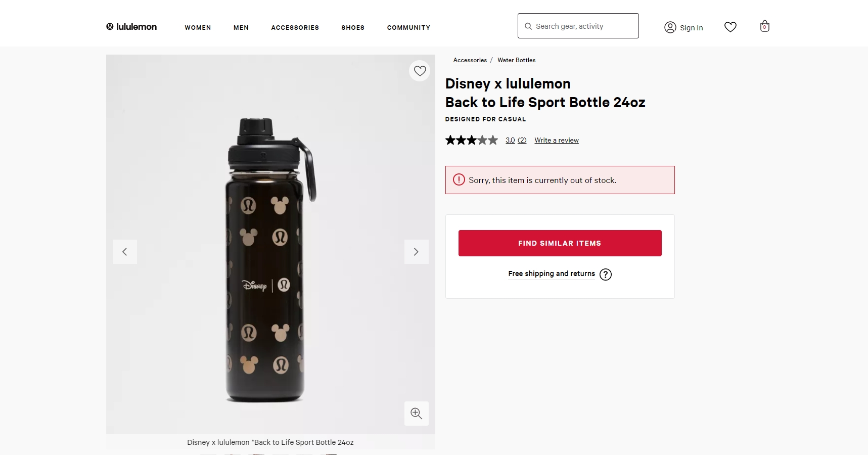This screenshot has width=868, height=455.
Task: Open the shopping bag icon
Action: 764,26
